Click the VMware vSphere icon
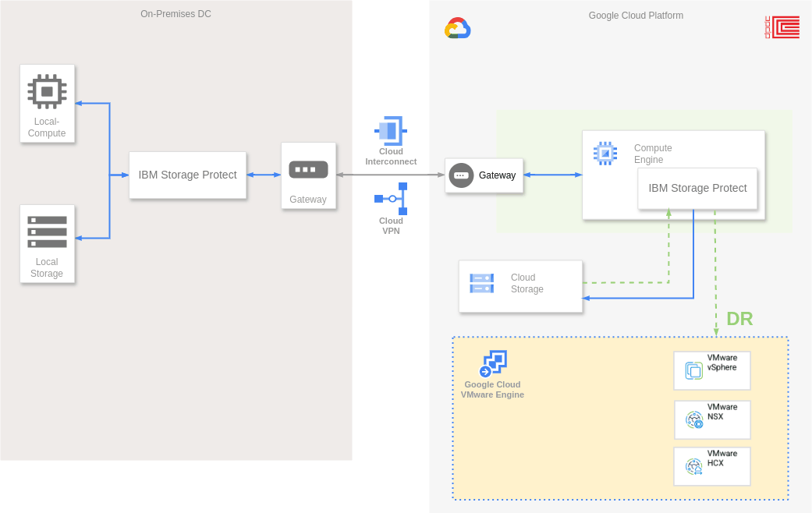 click(694, 370)
